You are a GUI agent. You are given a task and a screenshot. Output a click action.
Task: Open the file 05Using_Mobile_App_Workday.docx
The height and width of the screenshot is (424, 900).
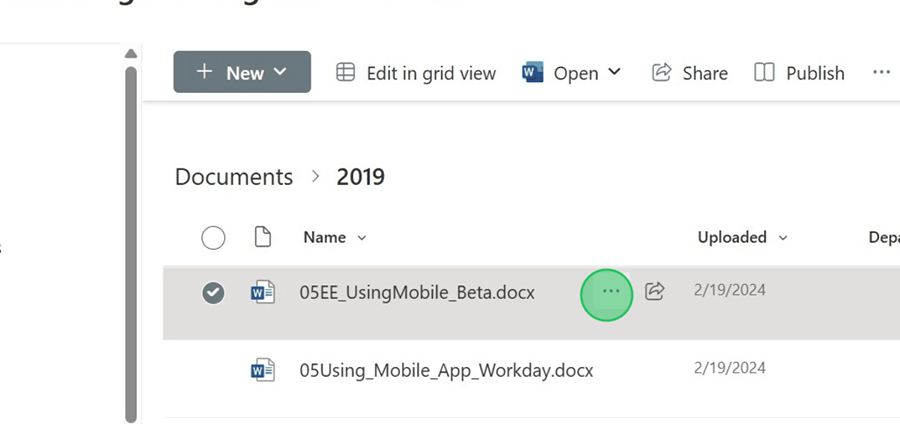[x=446, y=370]
